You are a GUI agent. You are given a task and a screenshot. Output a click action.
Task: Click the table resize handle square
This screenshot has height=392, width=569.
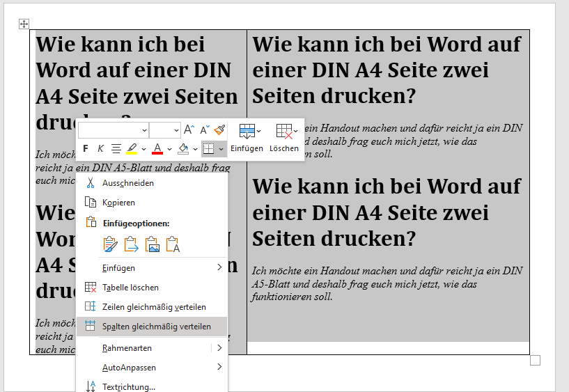(536, 361)
